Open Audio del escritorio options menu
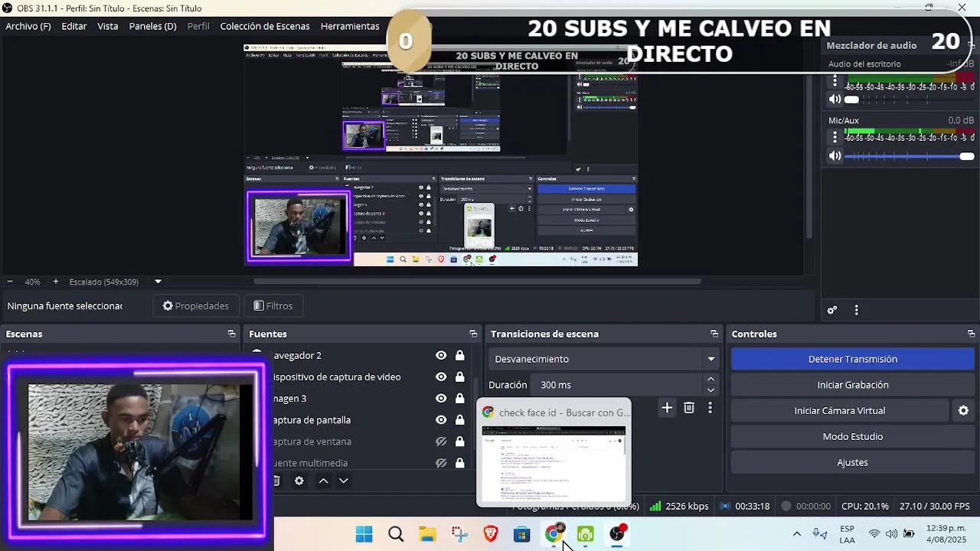Image resolution: width=980 pixels, height=551 pixels. point(835,81)
